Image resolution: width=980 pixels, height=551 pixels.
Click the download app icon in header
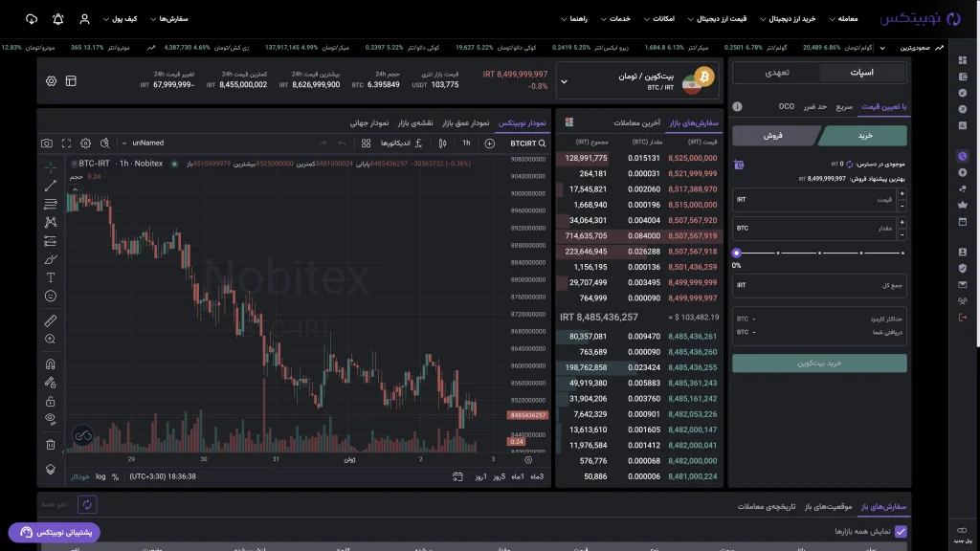32,19
